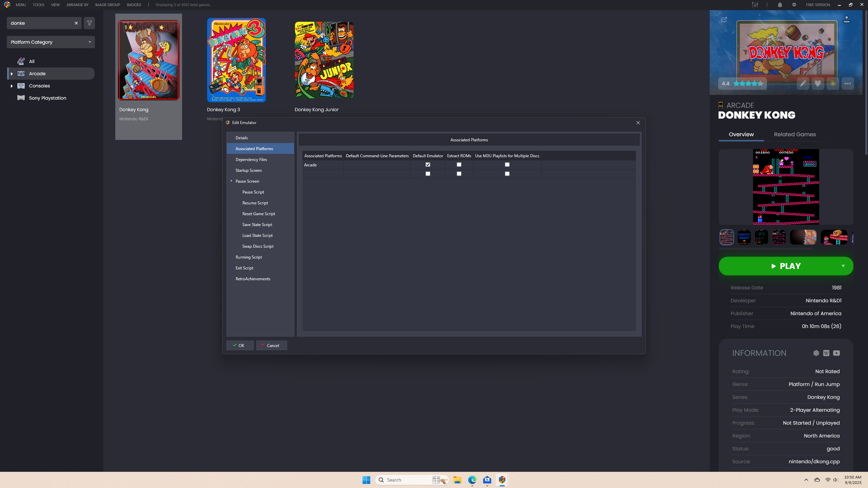
Task: Open the VIEW menu
Action: (x=55, y=5)
